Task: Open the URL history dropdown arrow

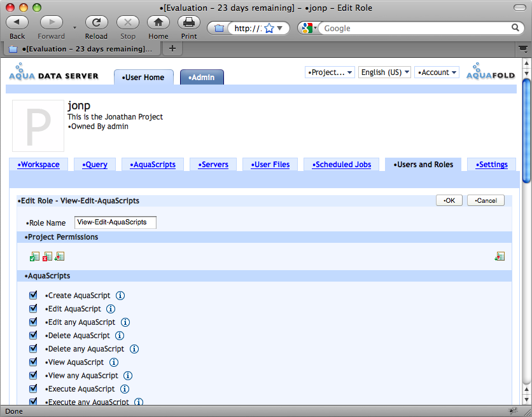Action: (280, 28)
